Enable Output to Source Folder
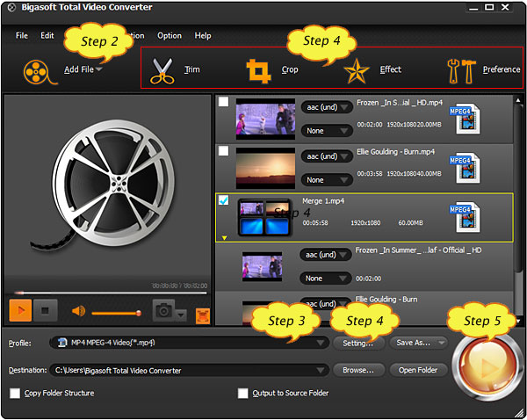The height and width of the screenshot is (420, 527). point(242,393)
